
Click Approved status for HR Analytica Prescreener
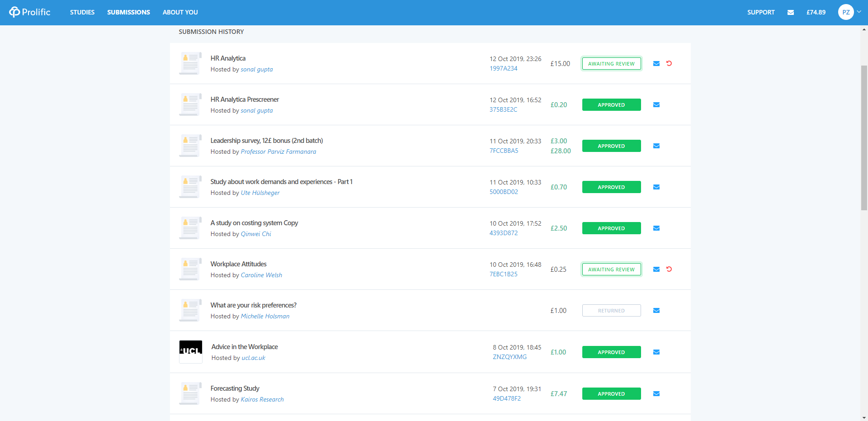(x=611, y=105)
